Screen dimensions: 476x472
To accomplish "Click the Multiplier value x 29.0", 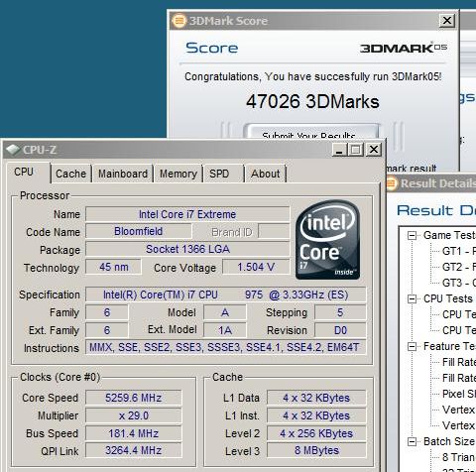I will tap(134, 415).
